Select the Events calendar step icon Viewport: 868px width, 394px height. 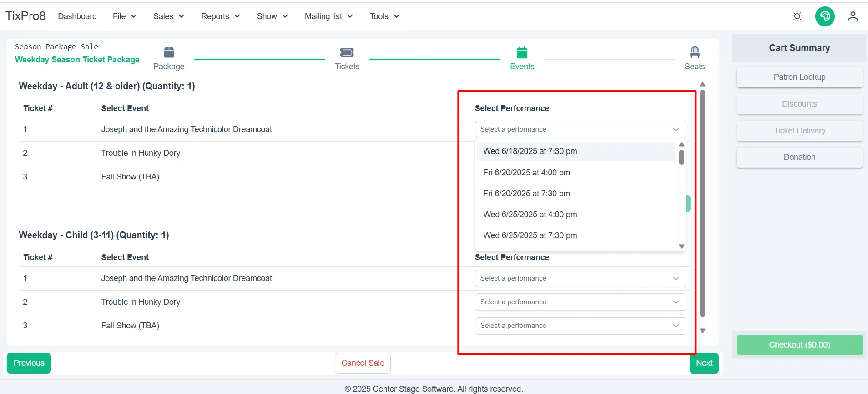pos(522,52)
